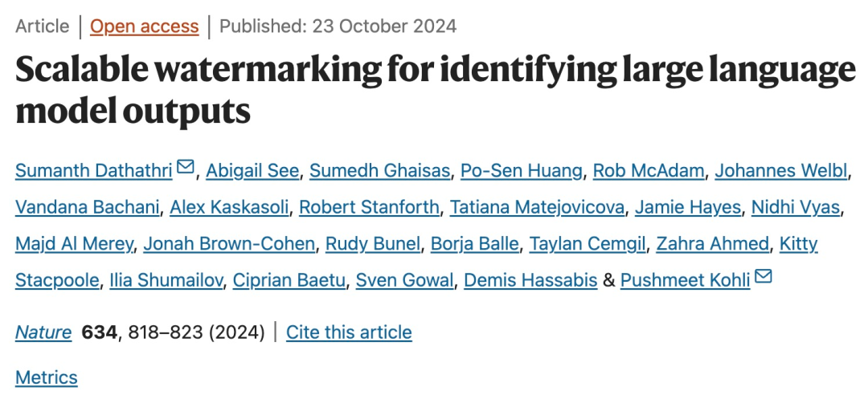868x407 pixels.
Task: Click the article title heading
Action: [x=435, y=90]
